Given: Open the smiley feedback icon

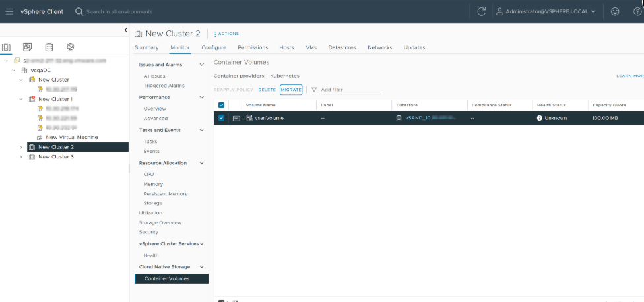Looking at the screenshot, I should click(615, 11).
